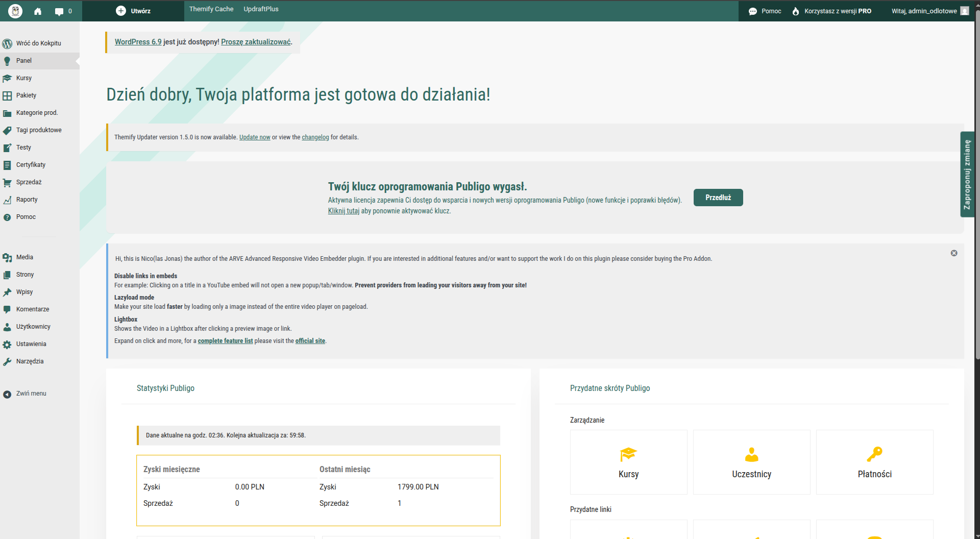Follow the WordPress 6.9 link

[138, 42]
